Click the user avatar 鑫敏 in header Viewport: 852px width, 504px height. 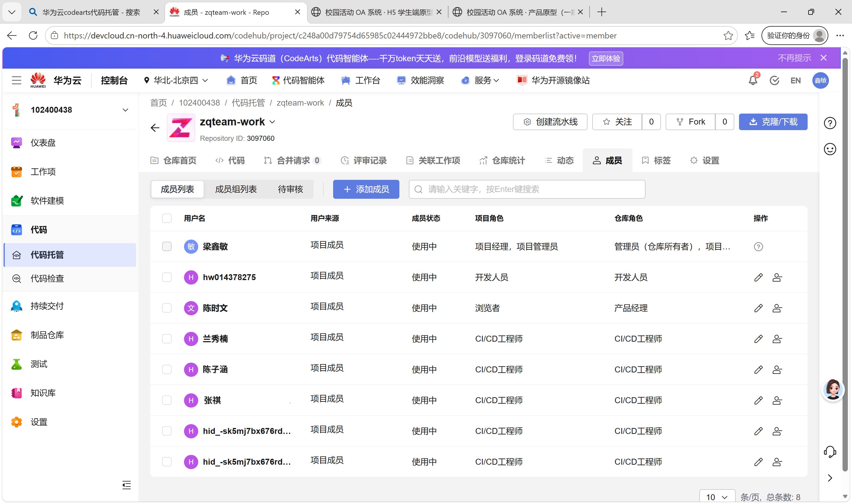click(820, 80)
